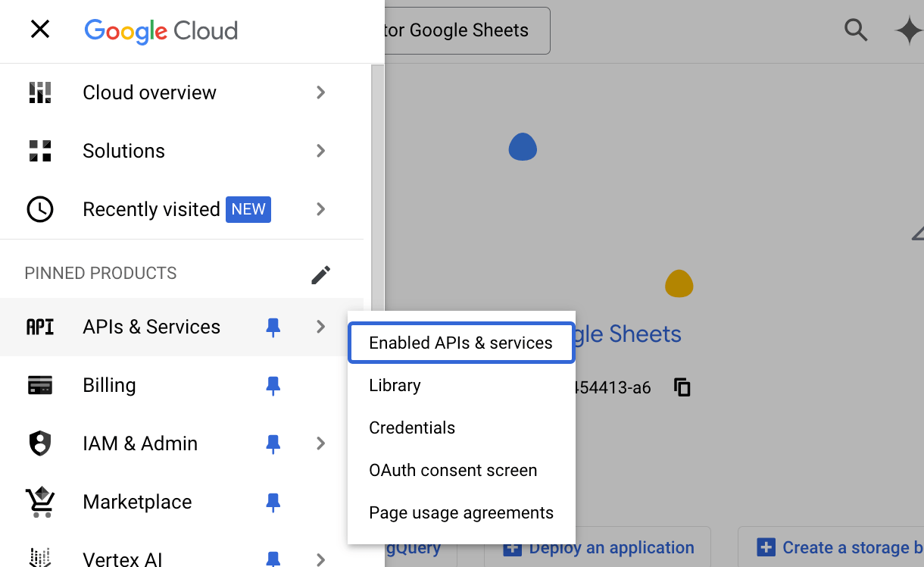Open the Marketplace menu entry
Viewport: 924px width, 567px height.
[x=182, y=502]
